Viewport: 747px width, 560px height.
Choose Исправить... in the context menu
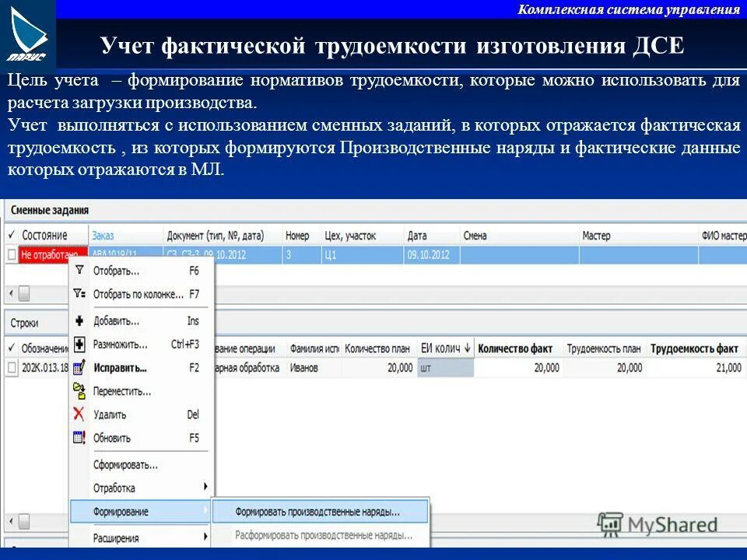tap(142, 368)
